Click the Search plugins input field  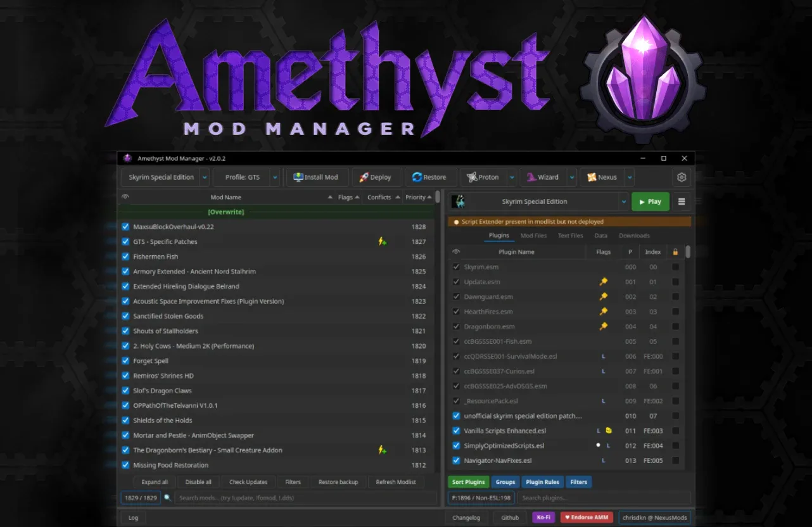click(604, 498)
